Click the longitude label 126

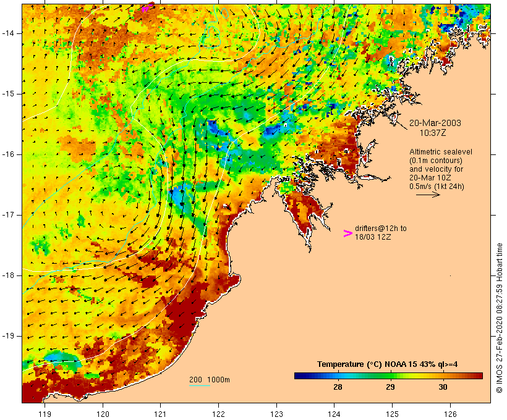click(450, 414)
